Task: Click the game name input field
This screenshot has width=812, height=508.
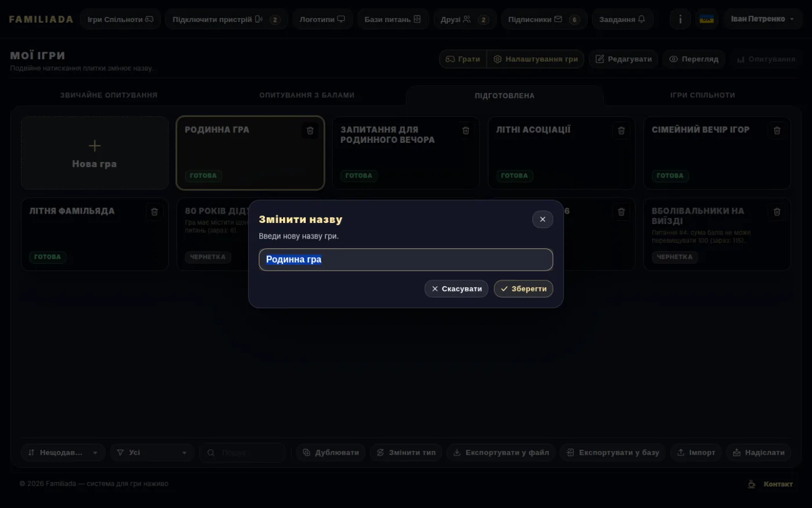Action: [x=406, y=260]
